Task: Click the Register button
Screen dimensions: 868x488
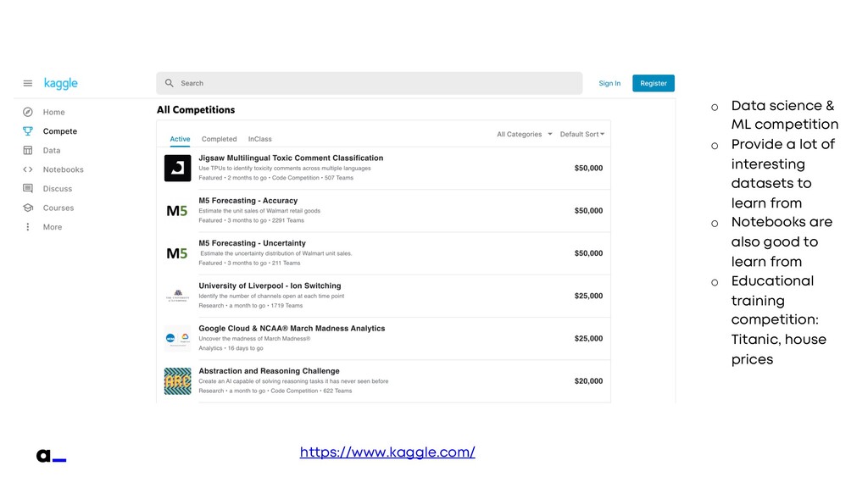Action: pyautogui.click(x=654, y=84)
